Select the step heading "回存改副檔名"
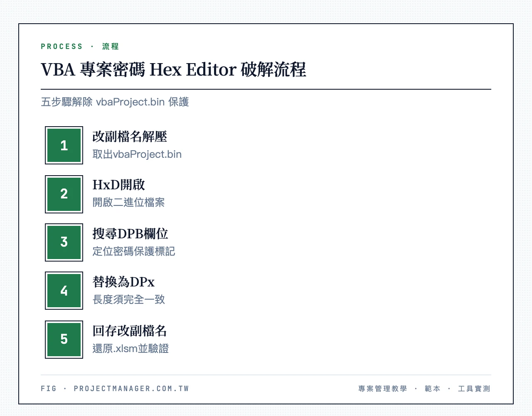Screen dimensions: 532x416 130,330
